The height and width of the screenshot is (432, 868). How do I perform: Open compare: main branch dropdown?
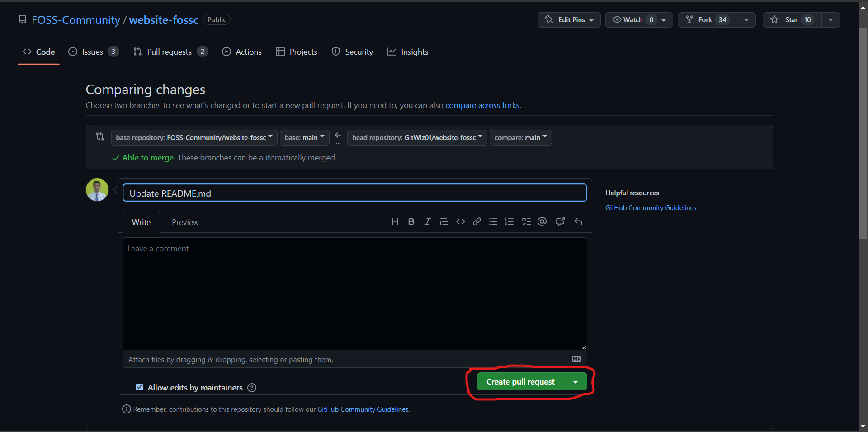(520, 137)
